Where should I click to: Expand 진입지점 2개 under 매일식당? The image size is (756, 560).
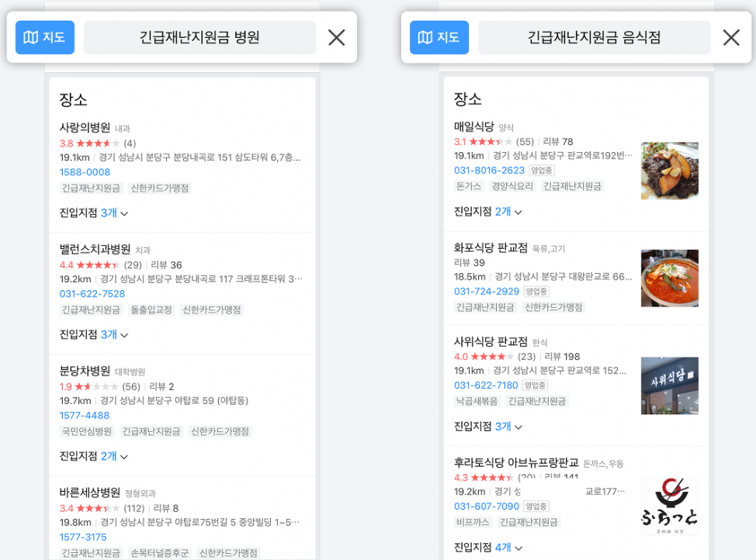(488, 212)
